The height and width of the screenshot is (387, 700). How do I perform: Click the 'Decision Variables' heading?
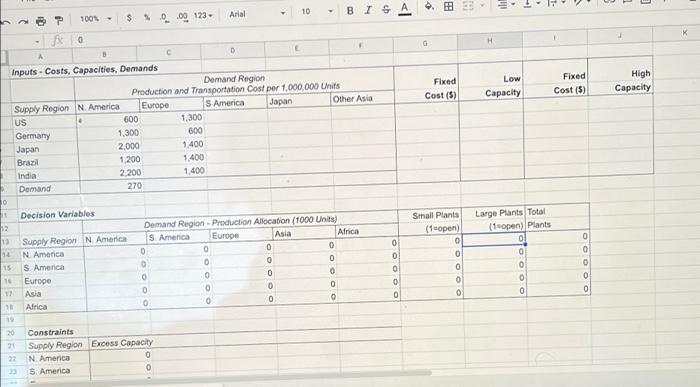[58, 215]
